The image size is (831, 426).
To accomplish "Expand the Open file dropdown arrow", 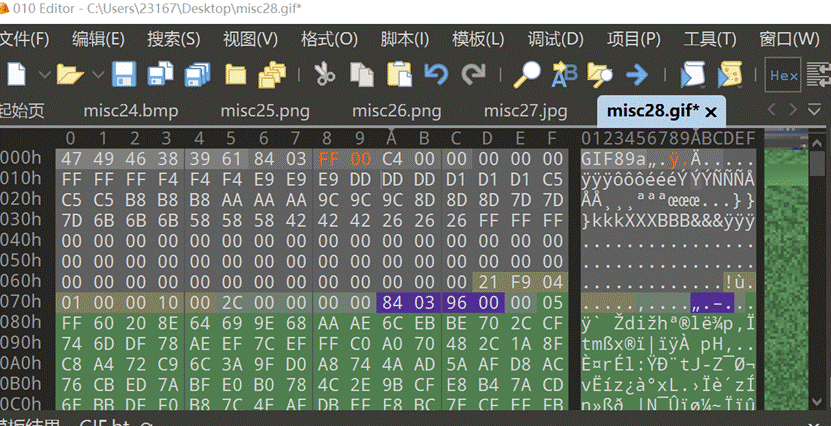I will tap(98, 75).
